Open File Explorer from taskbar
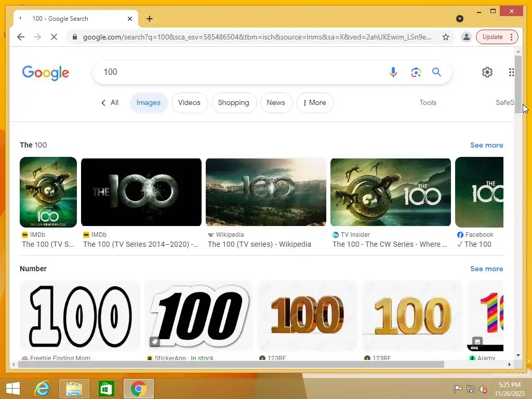Screen dimensions: 532x399 [x=74, y=389]
